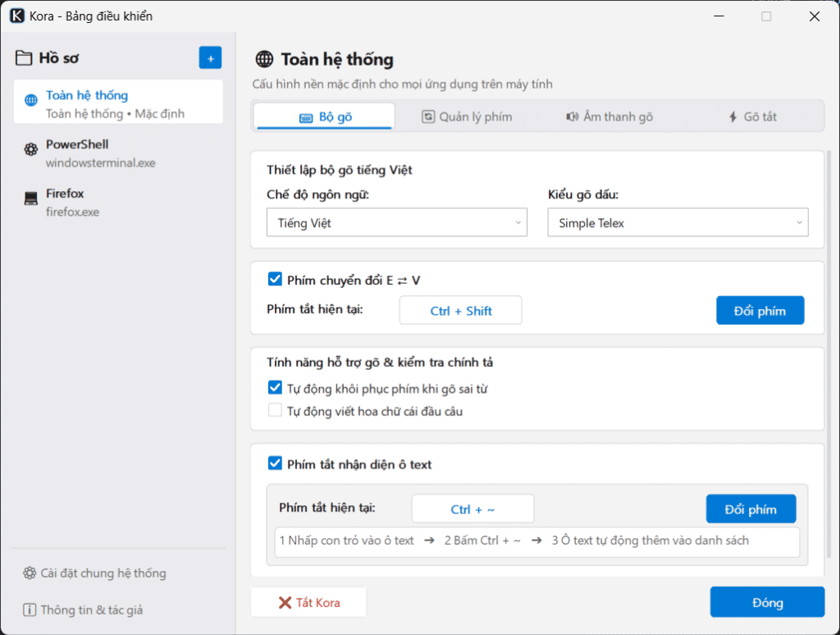Open the Chế độ ngôn ngữ dropdown
The image size is (840, 635).
[397, 222]
